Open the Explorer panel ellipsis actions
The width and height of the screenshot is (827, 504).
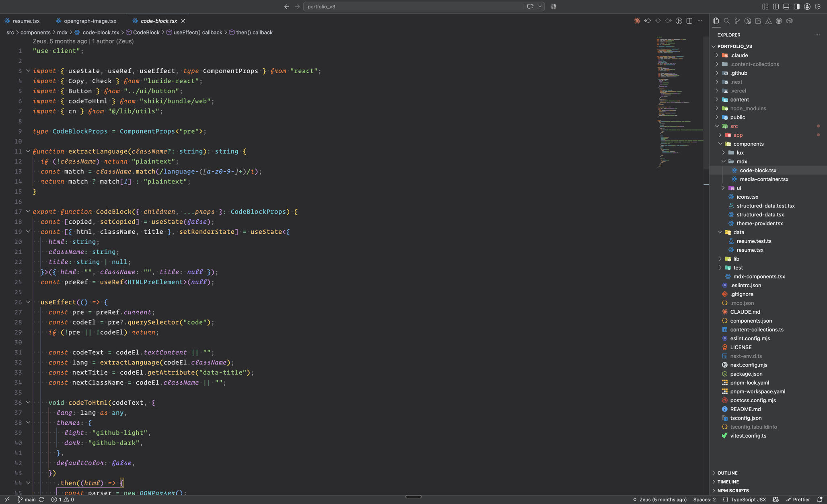tap(817, 35)
